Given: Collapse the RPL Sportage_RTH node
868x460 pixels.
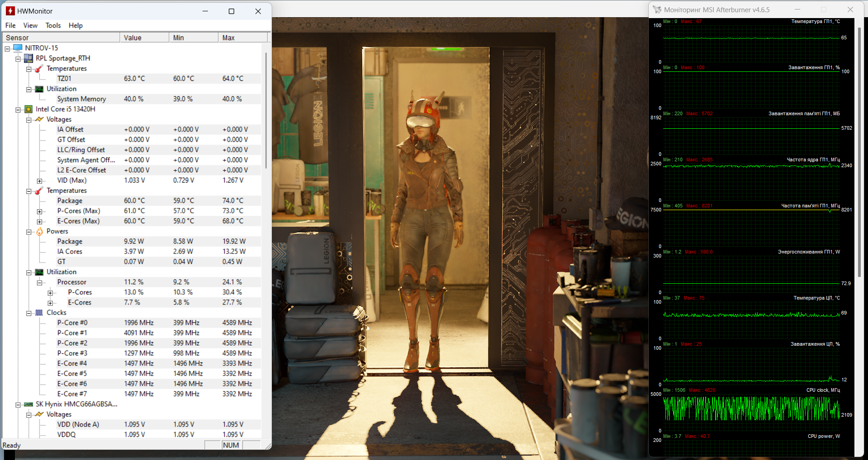Looking at the screenshot, I should coord(18,59).
